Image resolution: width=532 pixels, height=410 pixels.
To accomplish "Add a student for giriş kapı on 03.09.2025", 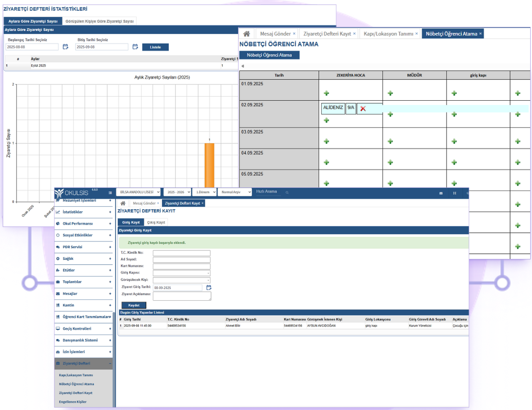I will [x=454, y=141].
